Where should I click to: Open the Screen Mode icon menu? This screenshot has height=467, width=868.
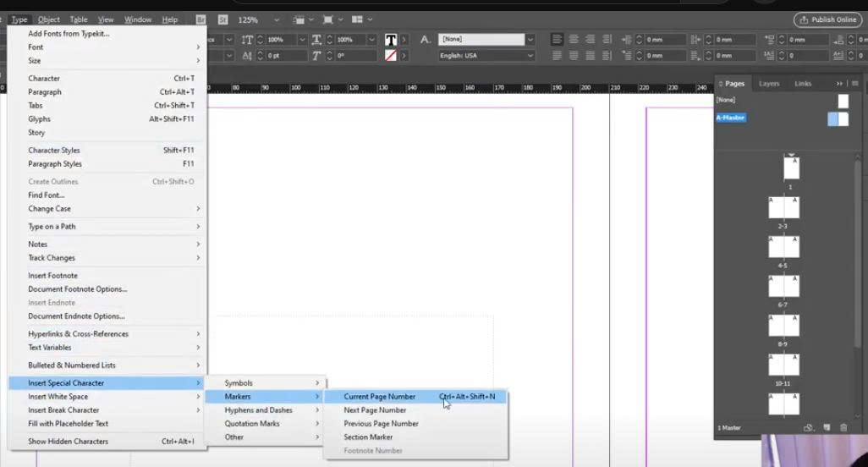coord(332,20)
